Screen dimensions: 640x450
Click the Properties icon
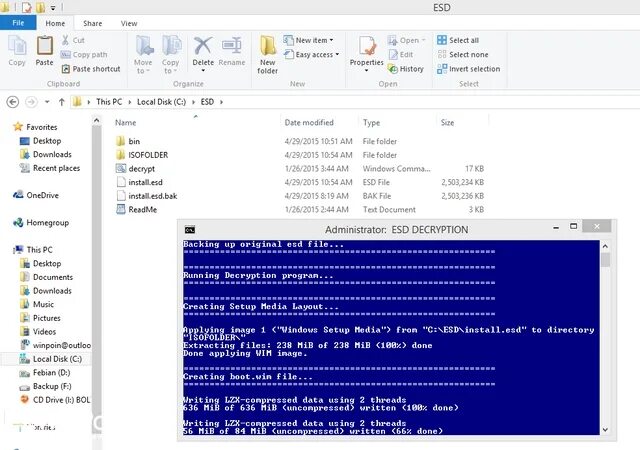[x=367, y=46]
